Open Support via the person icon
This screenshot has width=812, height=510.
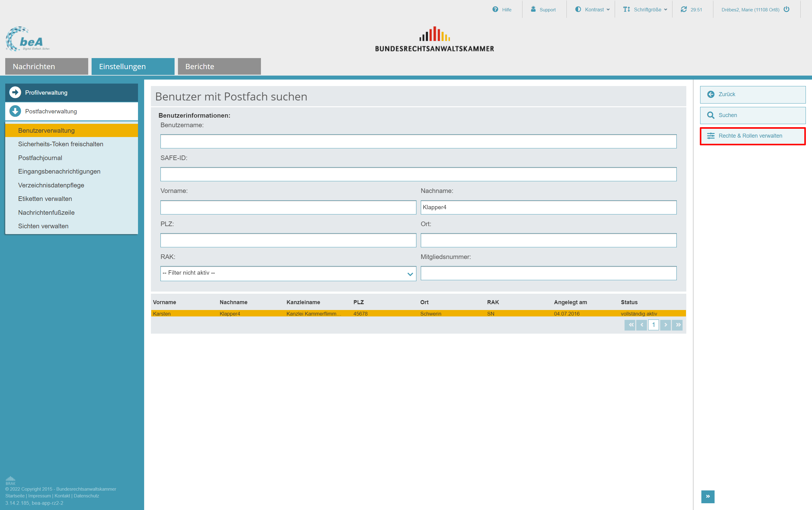pos(533,9)
